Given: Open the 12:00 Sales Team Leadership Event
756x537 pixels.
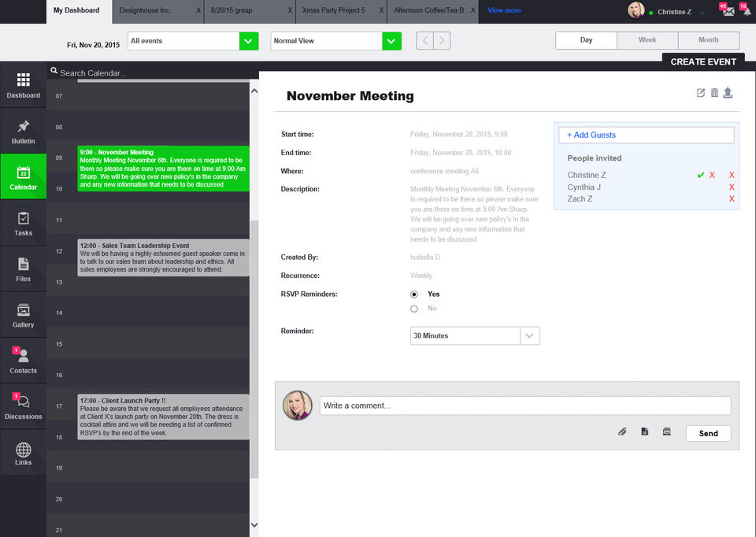Looking at the screenshot, I should pos(164,257).
